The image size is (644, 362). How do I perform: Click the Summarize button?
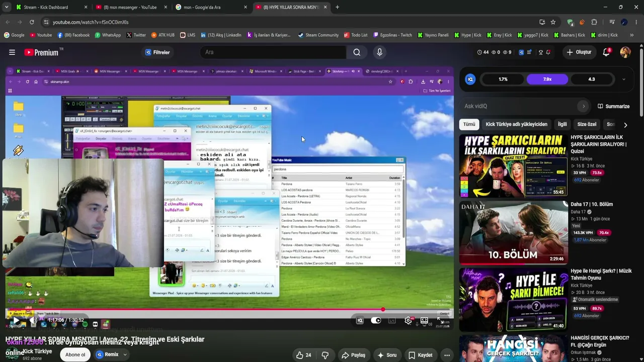pos(613,106)
